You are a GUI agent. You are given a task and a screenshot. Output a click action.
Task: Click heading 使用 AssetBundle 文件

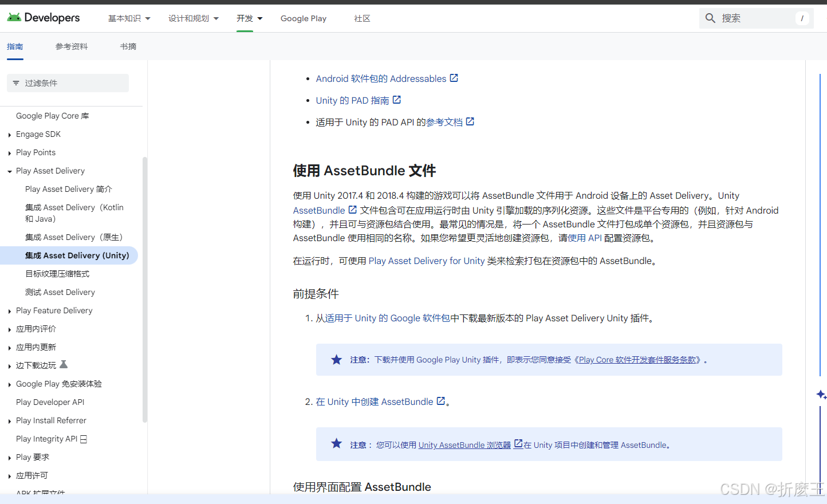click(x=364, y=171)
